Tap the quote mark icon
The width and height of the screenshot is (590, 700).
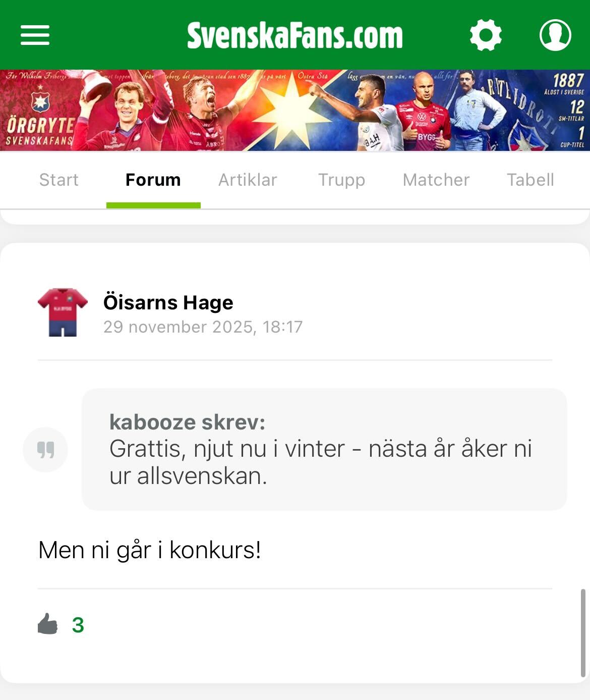pos(45,449)
